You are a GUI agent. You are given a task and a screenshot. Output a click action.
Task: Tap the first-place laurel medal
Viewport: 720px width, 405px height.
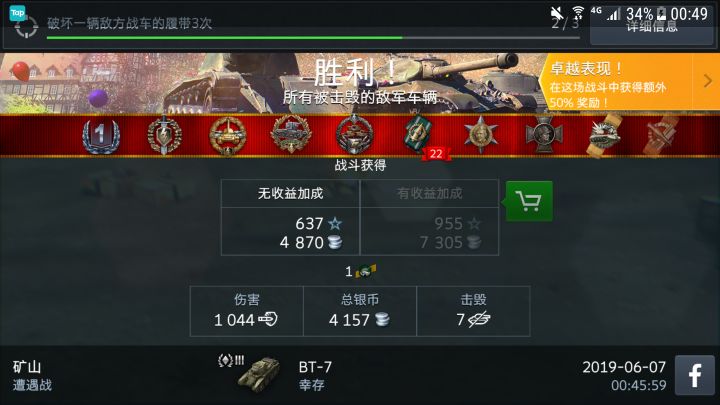pos(101,135)
